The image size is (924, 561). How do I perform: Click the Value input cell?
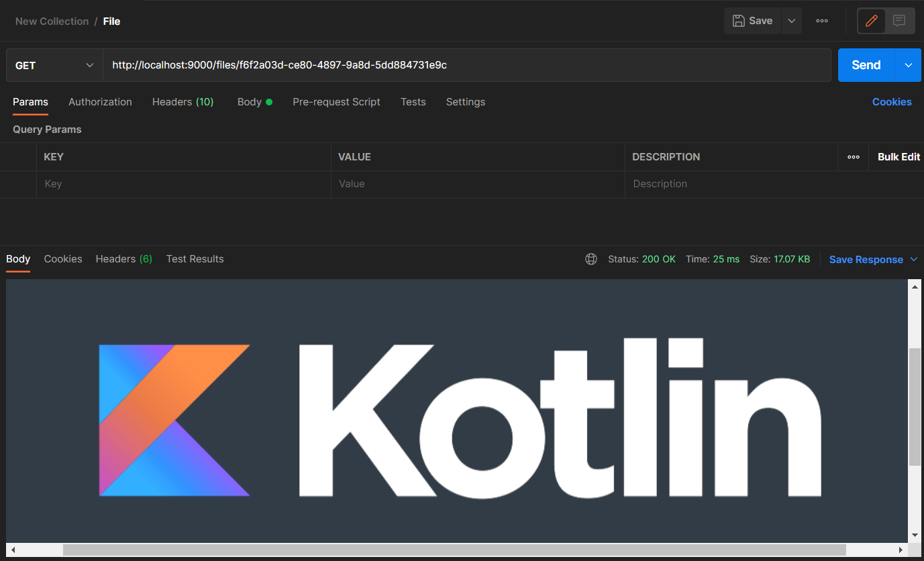pos(478,184)
